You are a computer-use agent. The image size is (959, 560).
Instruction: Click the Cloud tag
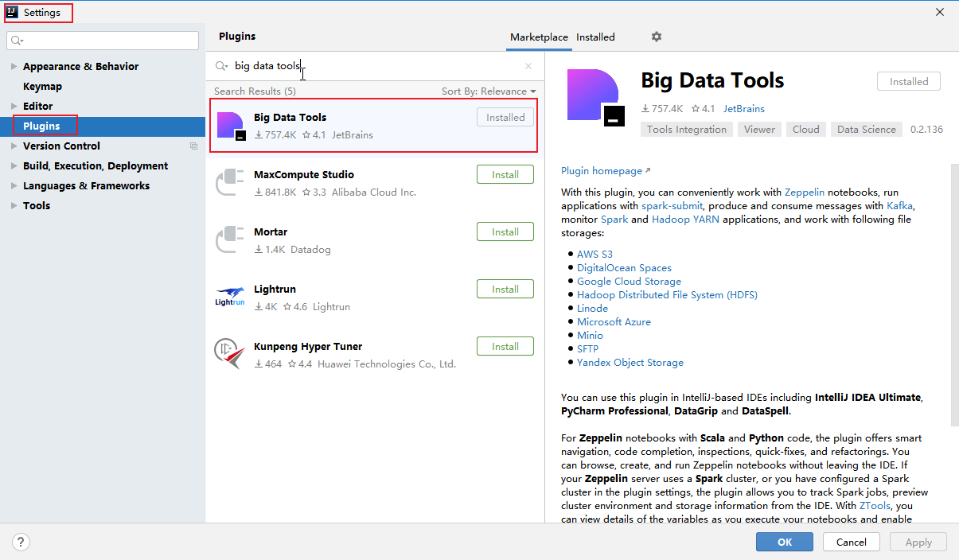805,130
